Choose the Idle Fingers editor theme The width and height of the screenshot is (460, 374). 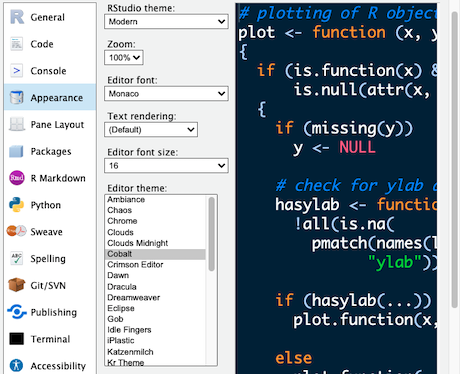155,330
